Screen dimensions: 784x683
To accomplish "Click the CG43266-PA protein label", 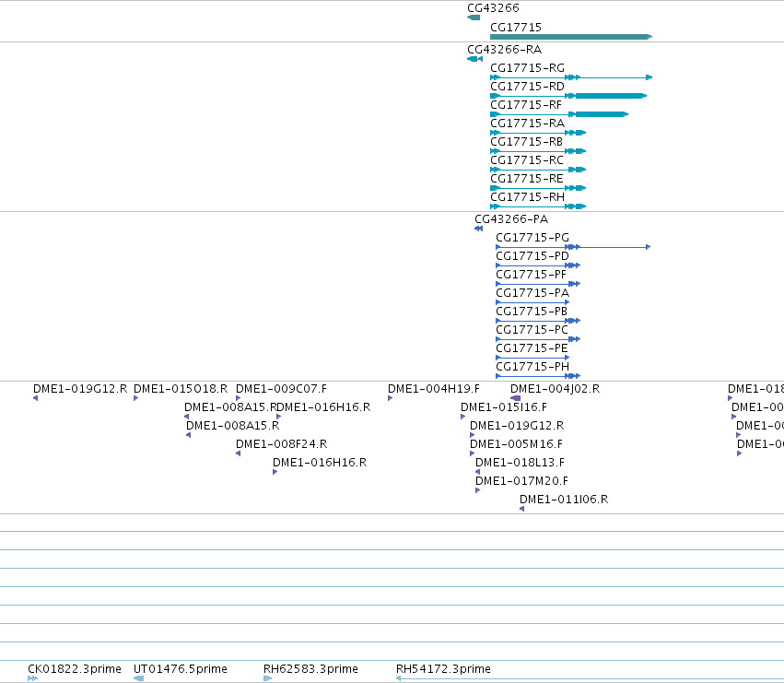I will (x=511, y=219).
